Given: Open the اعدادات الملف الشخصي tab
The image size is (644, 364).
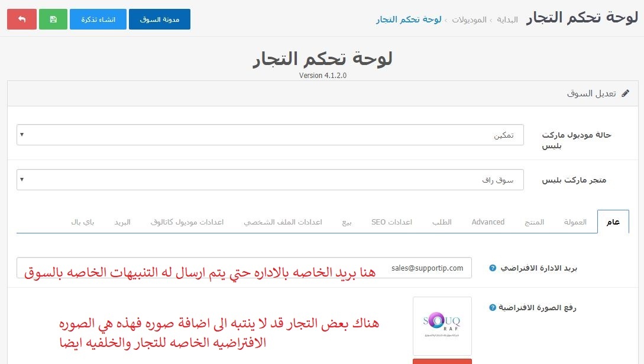Looking at the screenshot, I should (283, 222).
